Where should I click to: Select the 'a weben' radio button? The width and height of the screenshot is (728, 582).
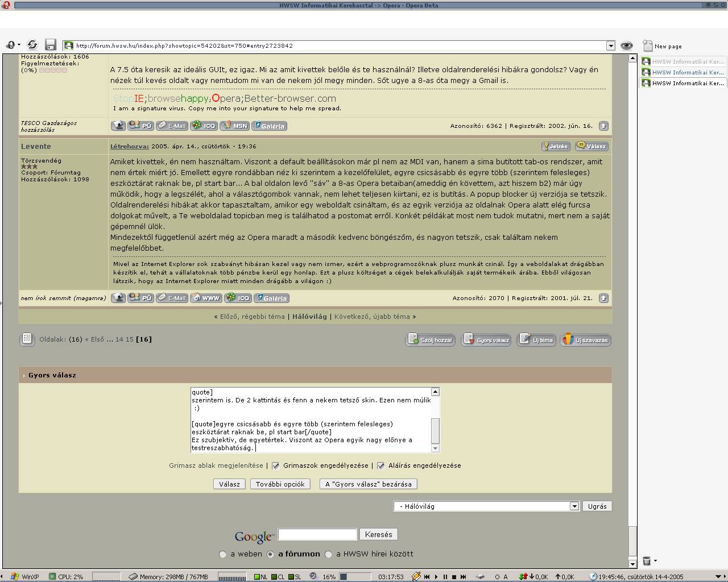click(x=223, y=554)
